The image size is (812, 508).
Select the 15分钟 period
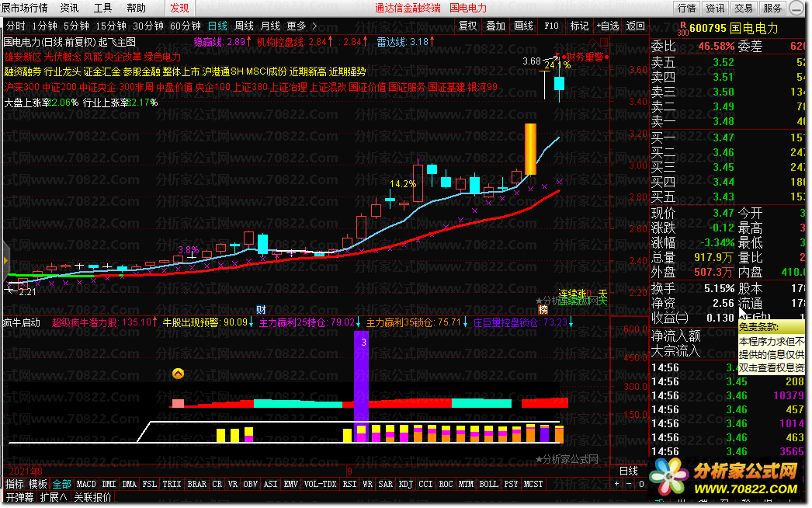point(111,26)
